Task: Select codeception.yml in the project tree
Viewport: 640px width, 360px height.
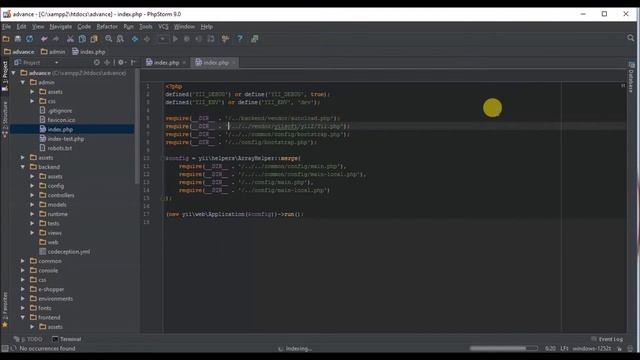Action: click(x=64, y=251)
